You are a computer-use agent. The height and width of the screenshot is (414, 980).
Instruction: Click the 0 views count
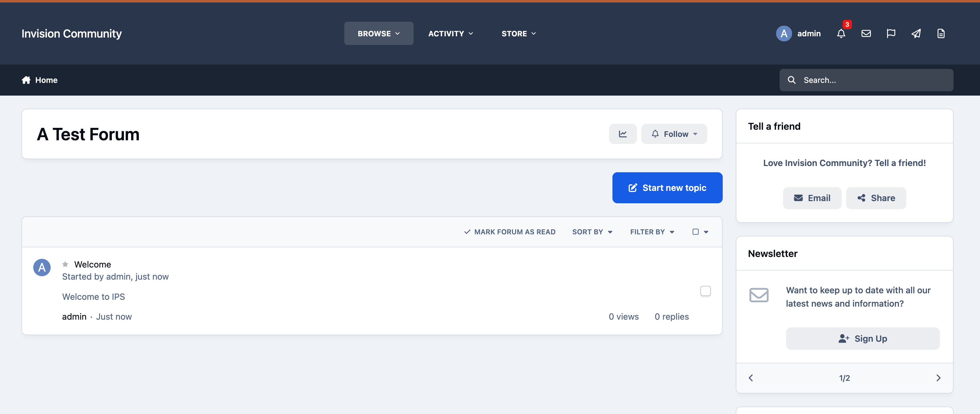(624, 317)
